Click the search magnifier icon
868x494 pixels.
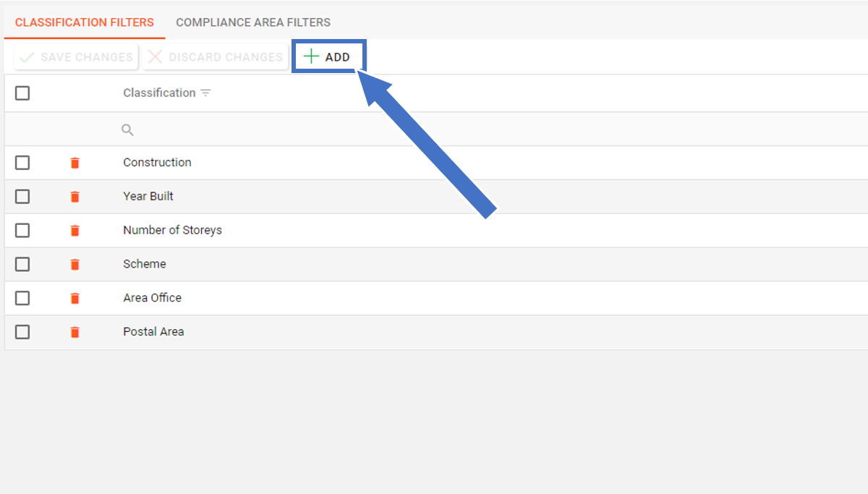coord(127,130)
